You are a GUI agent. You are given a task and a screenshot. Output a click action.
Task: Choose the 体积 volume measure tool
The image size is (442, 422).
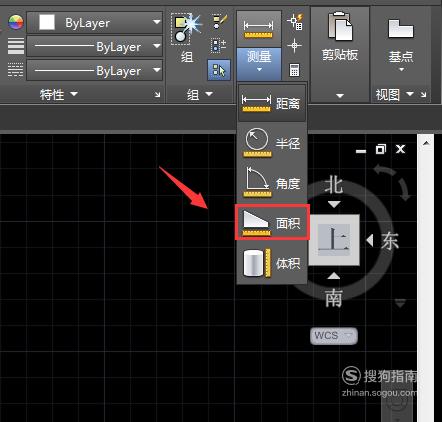(272, 263)
